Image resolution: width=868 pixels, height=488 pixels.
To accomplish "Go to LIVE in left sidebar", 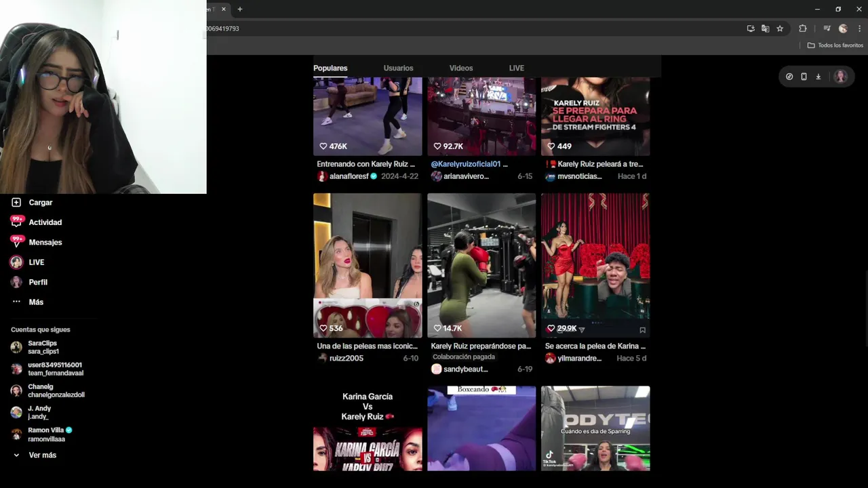I will pos(27,262).
